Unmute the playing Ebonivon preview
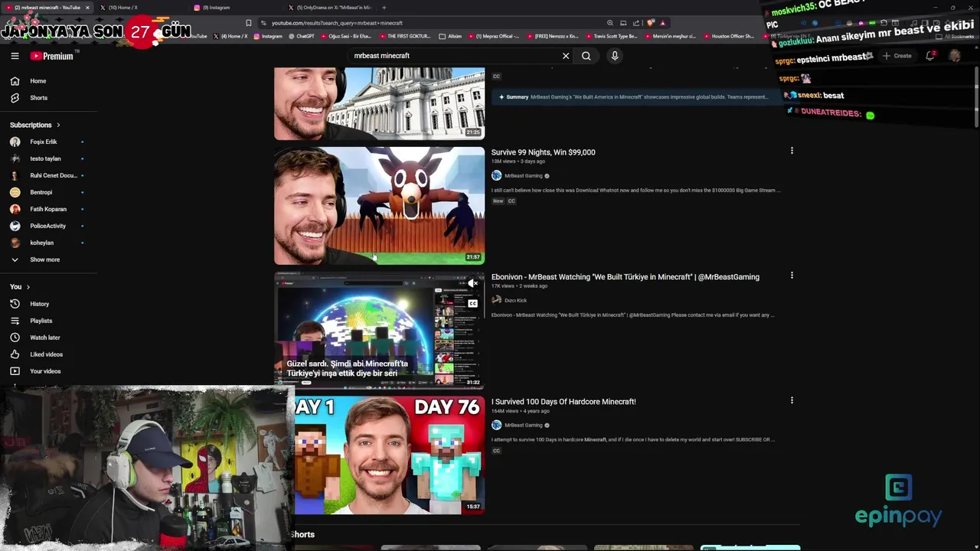 click(472, 284)
